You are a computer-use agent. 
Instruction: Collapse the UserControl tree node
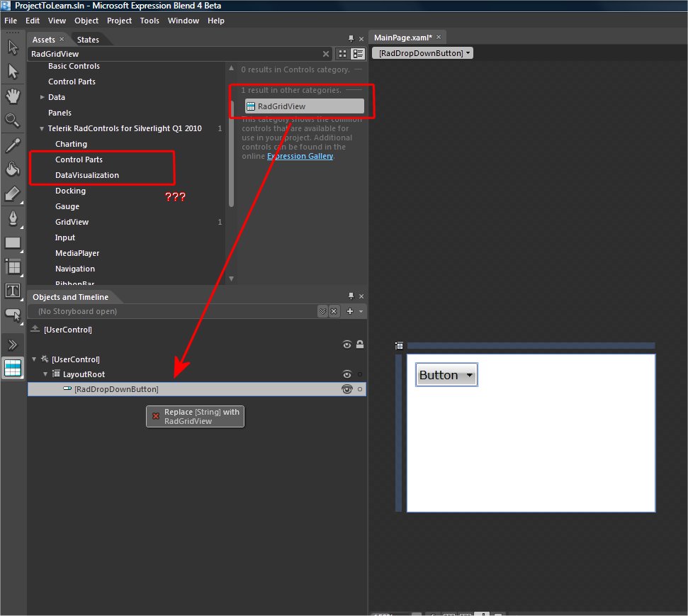pyautogui.click(x=34, y=359)
